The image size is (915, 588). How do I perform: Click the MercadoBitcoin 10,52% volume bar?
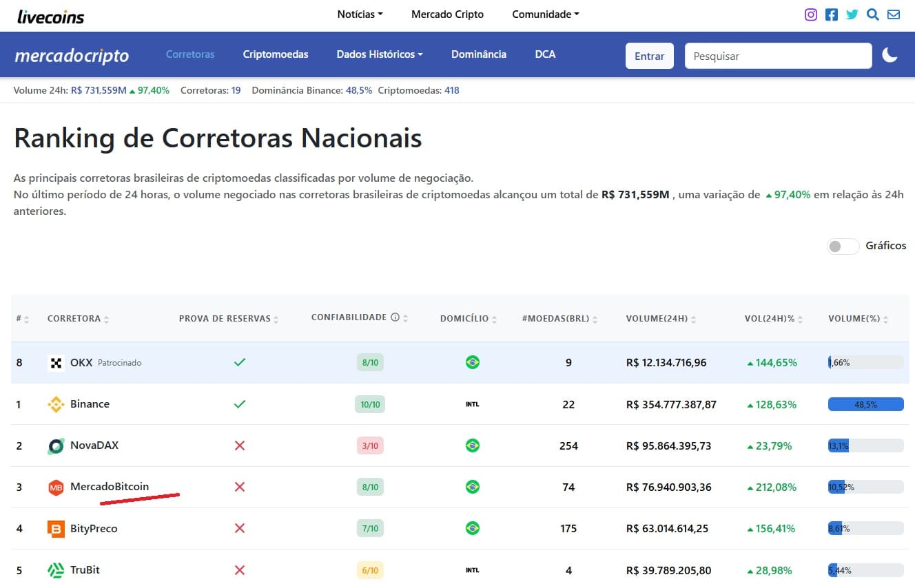tap(865, 487)
